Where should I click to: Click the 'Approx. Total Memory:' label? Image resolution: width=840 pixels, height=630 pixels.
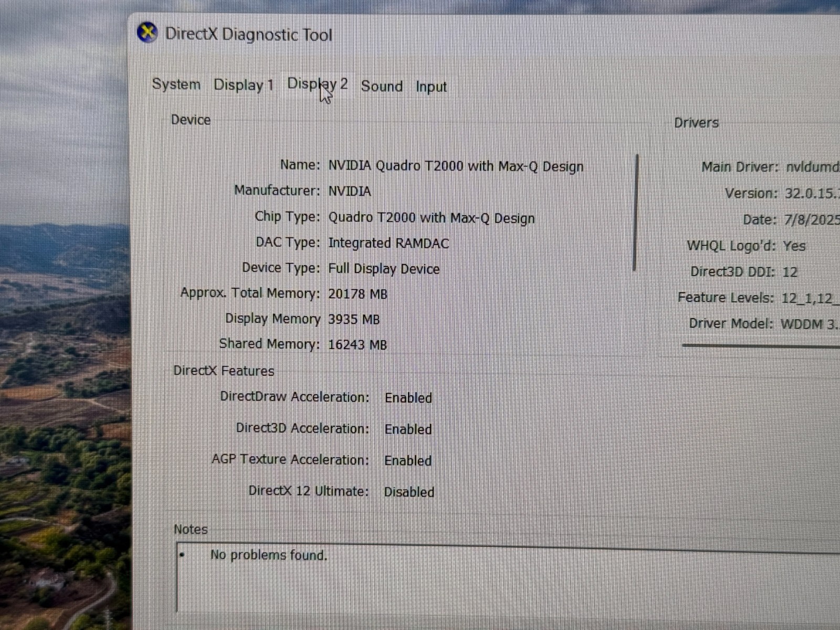(x=250, y=293)
